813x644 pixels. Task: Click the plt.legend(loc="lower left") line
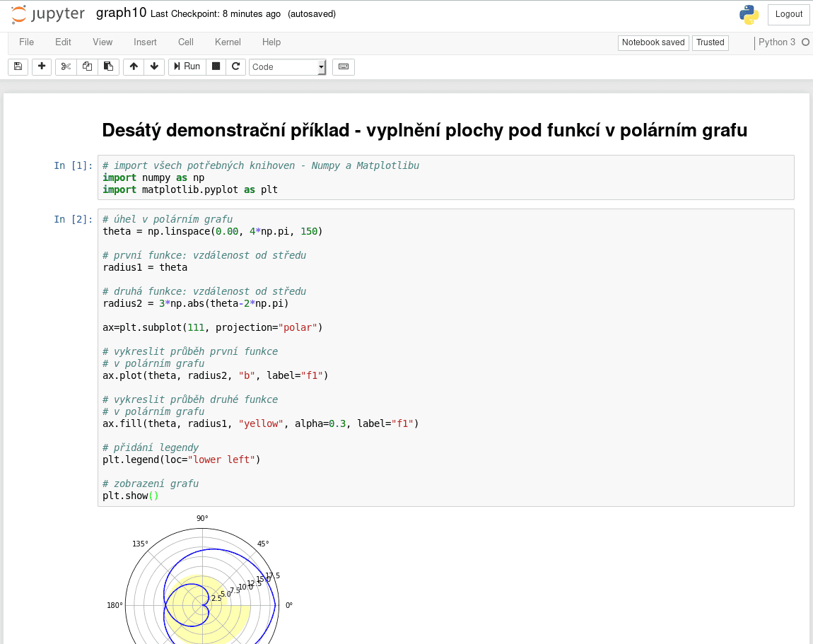[x=182, y=459]
